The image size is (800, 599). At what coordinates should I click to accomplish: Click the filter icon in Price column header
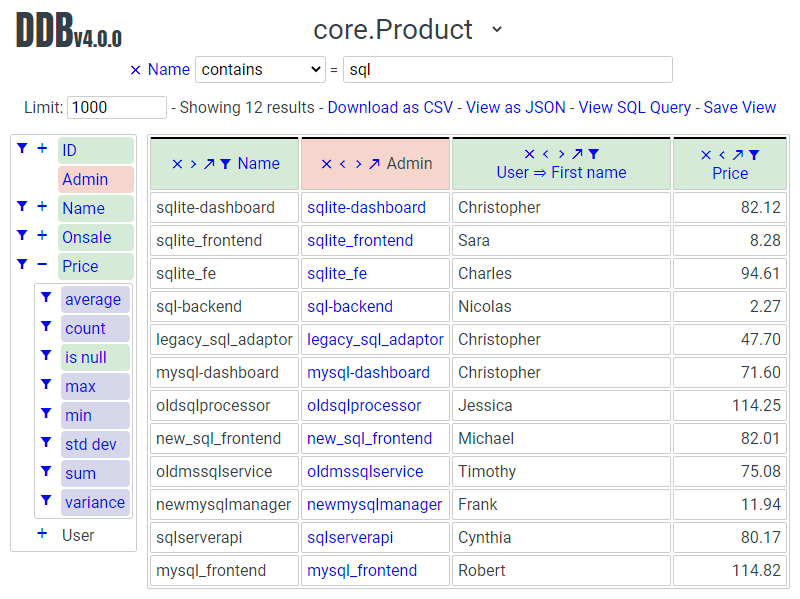(754, 155)
